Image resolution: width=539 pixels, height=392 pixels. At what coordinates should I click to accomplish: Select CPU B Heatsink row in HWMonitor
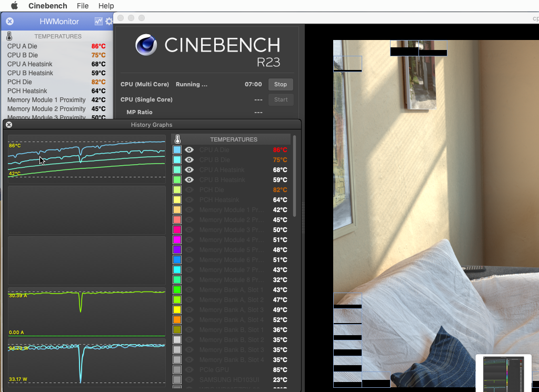[x=57, y=73]
